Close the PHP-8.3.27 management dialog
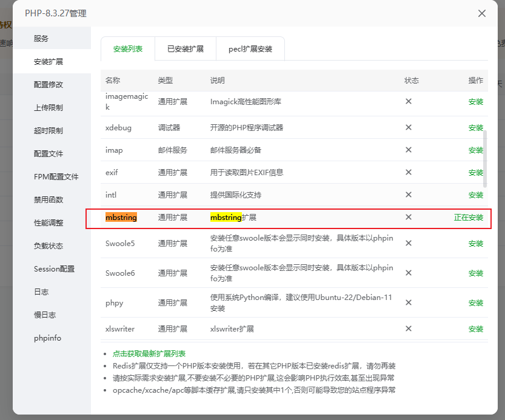The width and height of the screenshot is (505, 420). [482, 13]
